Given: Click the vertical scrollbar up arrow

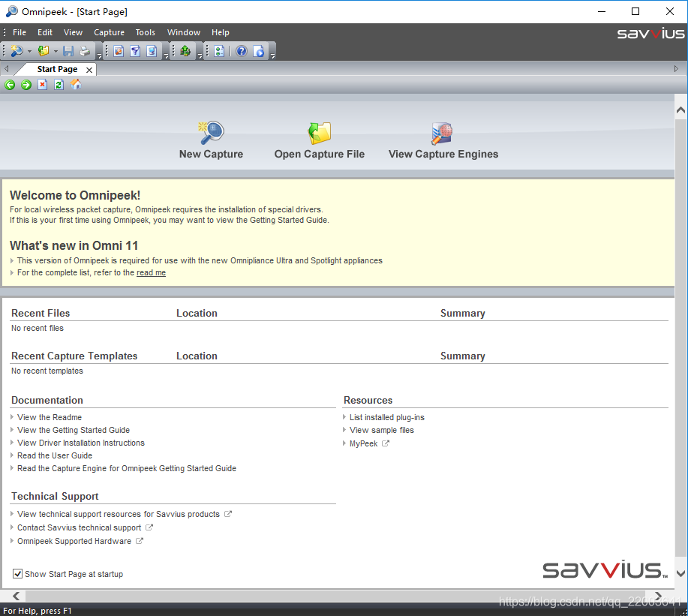Looking at the screenshot, I should coord(680,110).
